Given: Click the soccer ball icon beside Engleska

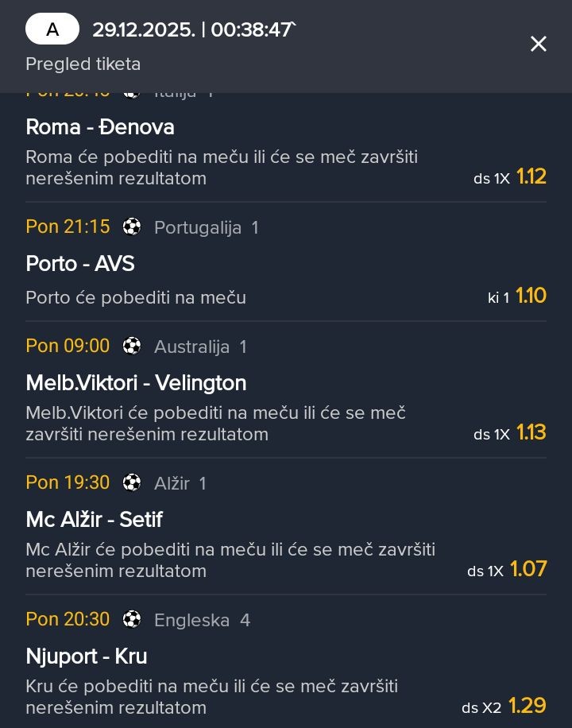Looking at the screenshot, I should pos(132,620).
